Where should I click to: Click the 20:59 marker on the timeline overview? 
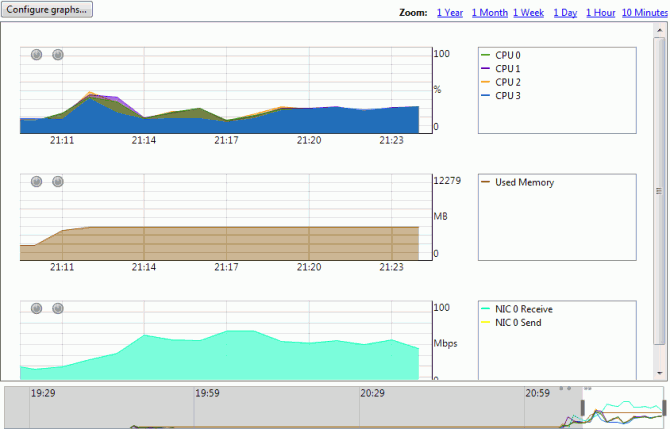coord(537,393)
